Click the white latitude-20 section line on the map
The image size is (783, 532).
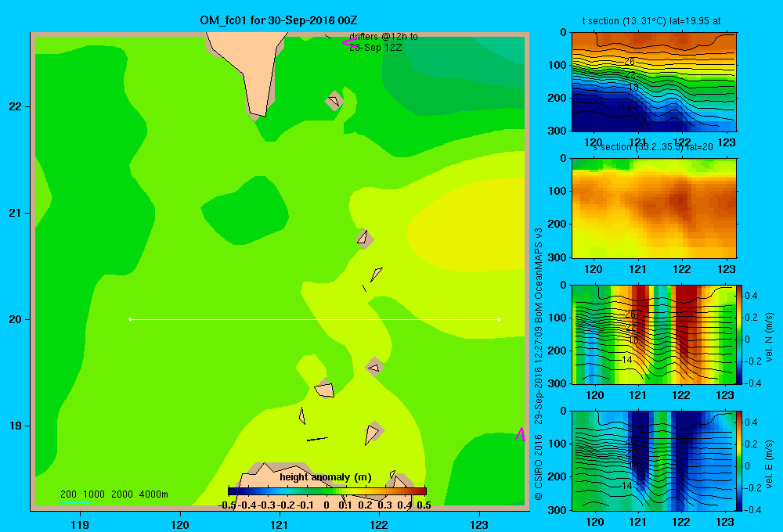(x=315, y=319)
